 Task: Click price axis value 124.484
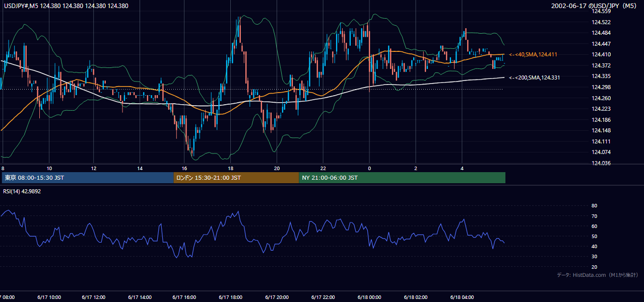[x=601, y=33]
